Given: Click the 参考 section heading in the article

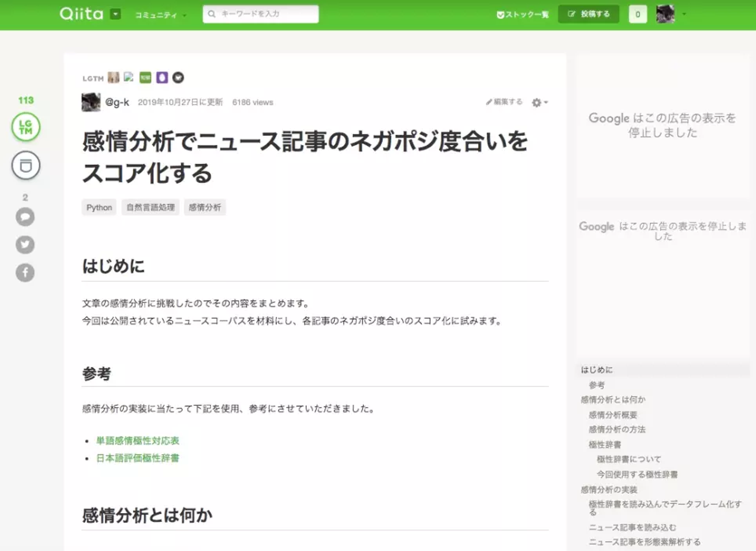Looking at the screenshot, I should pos(97,374).
